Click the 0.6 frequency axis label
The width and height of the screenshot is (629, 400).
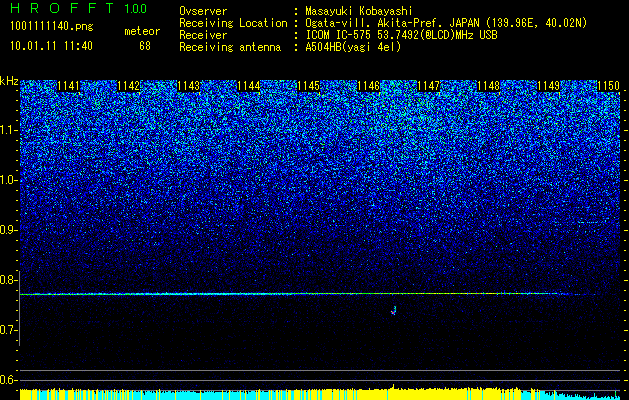point(9,380)
